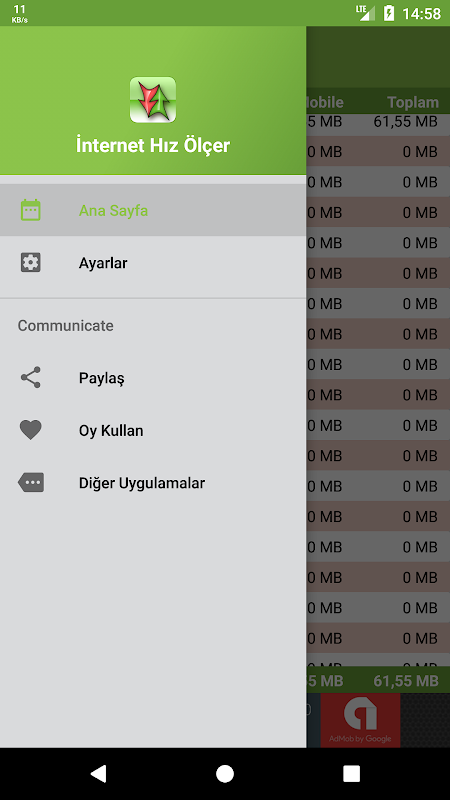The height and width of the screenshot is (800, 450).
Task: Tap the Android back navigation button
Action: (98, 773)
